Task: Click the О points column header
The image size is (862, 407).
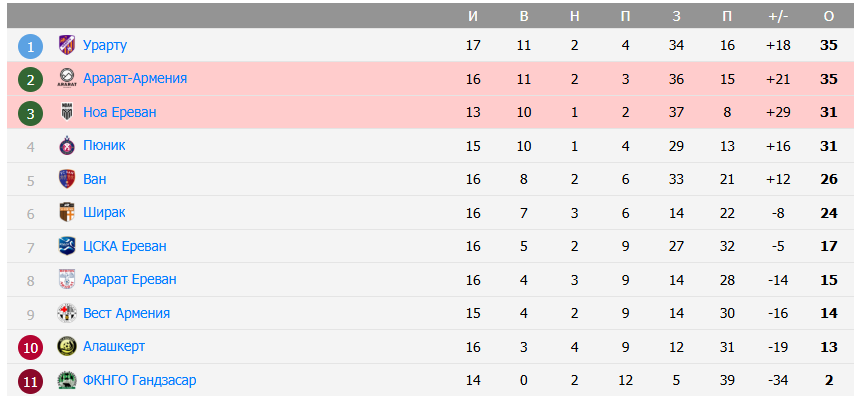Action: pyautogui.click(x=828, y=16)
